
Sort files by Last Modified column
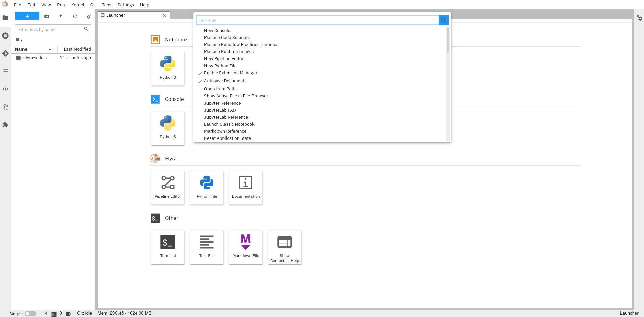coord(77,49)
